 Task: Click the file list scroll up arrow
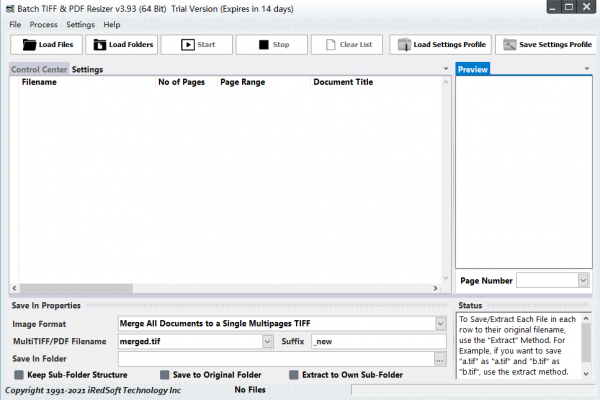point(446,82)
